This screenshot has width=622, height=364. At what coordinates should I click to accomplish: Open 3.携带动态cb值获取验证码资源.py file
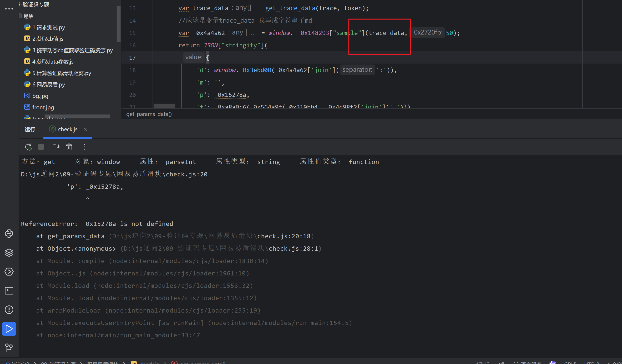pos(73,50)
